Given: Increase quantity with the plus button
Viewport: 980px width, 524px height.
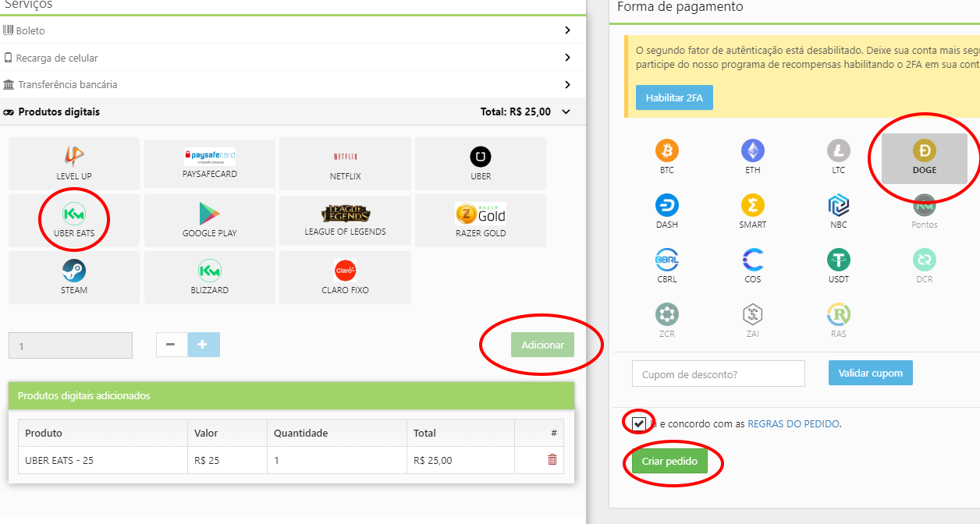Looking at the screenshot, I should pos(204,345).
